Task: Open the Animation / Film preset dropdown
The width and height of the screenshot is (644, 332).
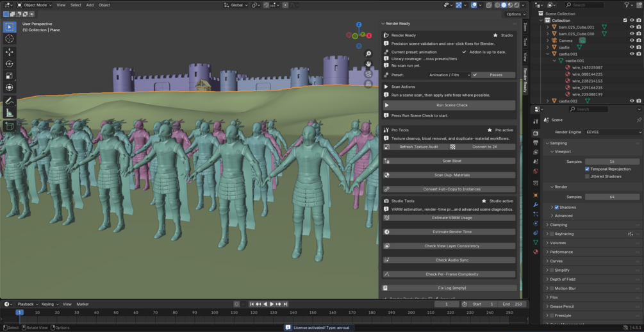Action: pos(449,75)
